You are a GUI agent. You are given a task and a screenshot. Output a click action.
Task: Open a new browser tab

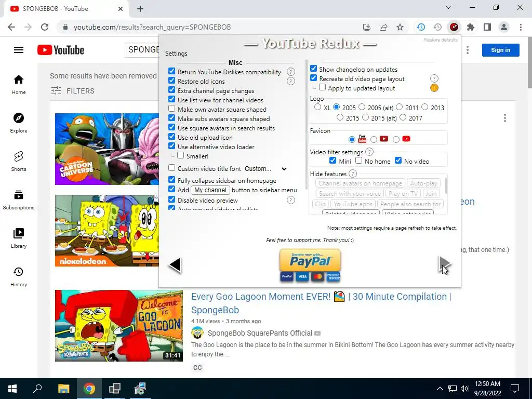point(140,9)
